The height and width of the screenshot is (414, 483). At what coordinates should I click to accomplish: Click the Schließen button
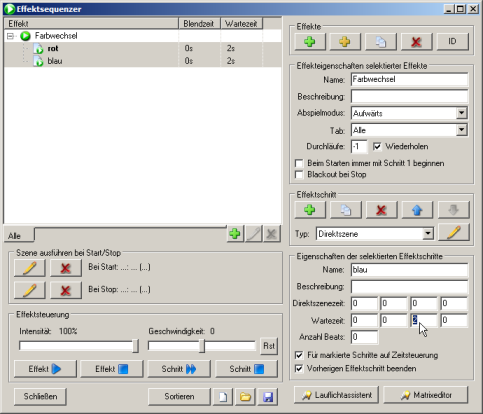click(x=40, y=397)
